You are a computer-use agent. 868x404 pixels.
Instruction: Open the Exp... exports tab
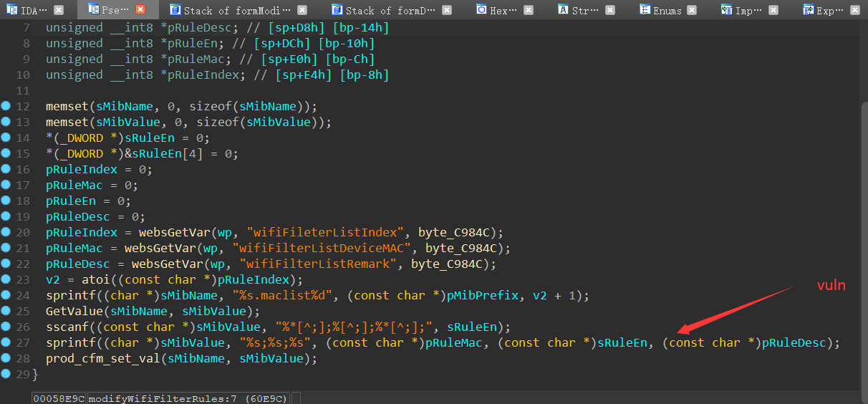click(x=832, y=10)
